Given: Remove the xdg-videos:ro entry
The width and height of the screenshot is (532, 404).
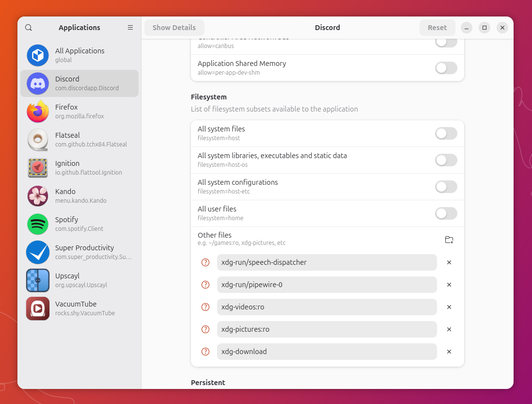Looking at the screenshot, I should 449,307.
